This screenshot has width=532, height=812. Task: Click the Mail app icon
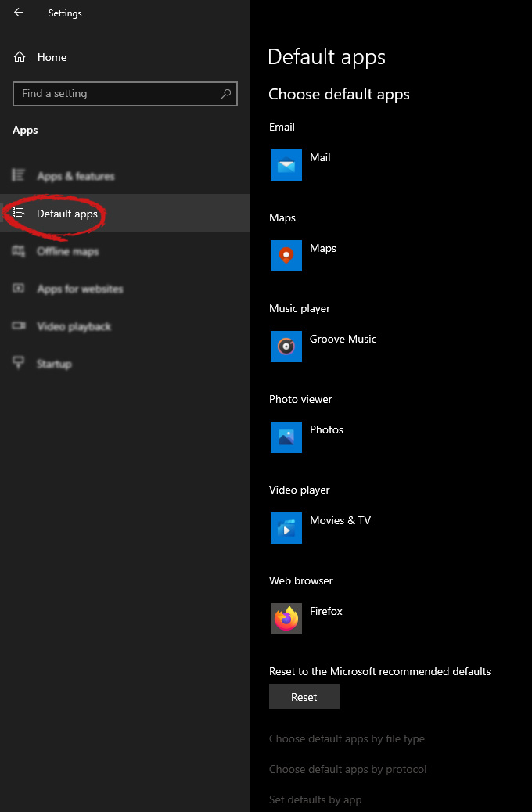(x=286, y=165)
